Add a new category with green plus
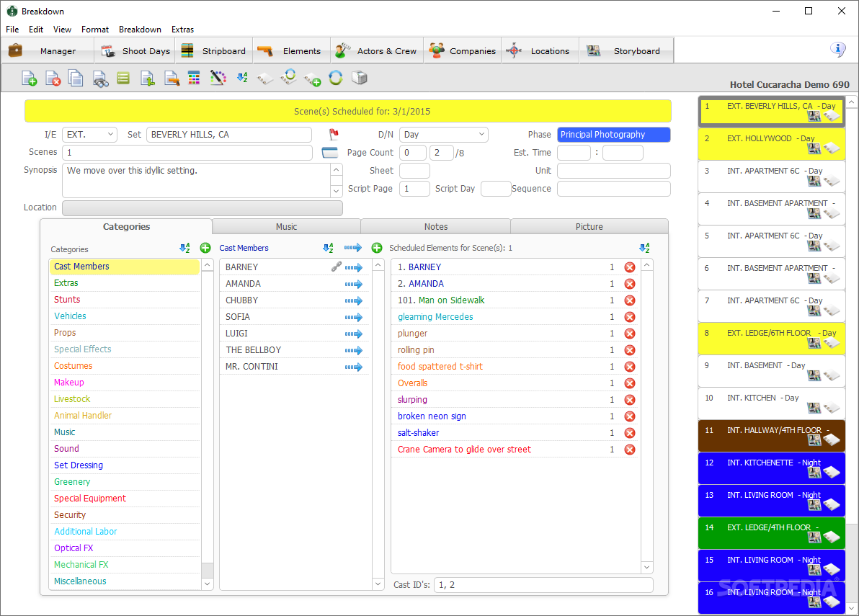Image resolution: width=859 pixels, height=616 pixels. (205, 248)
